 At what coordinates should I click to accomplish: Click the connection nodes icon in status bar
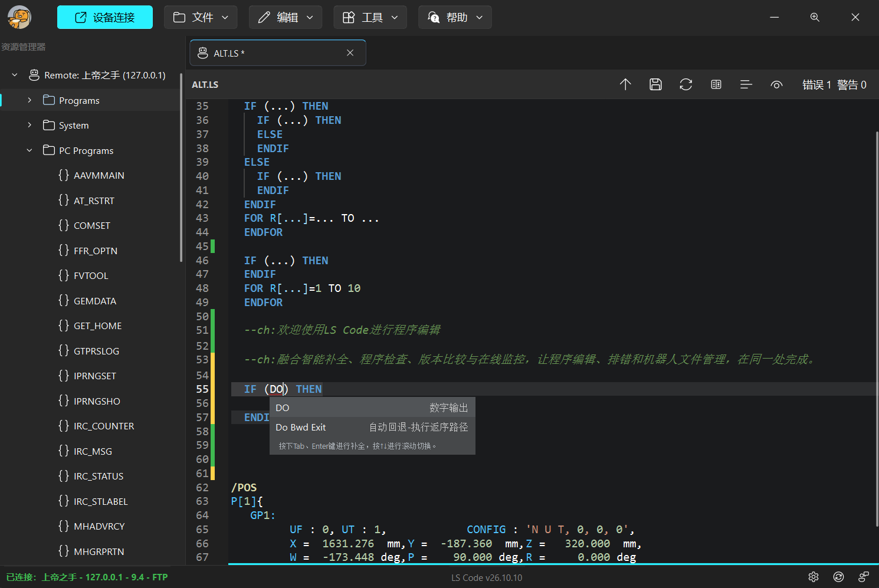[x=864, y=577]
